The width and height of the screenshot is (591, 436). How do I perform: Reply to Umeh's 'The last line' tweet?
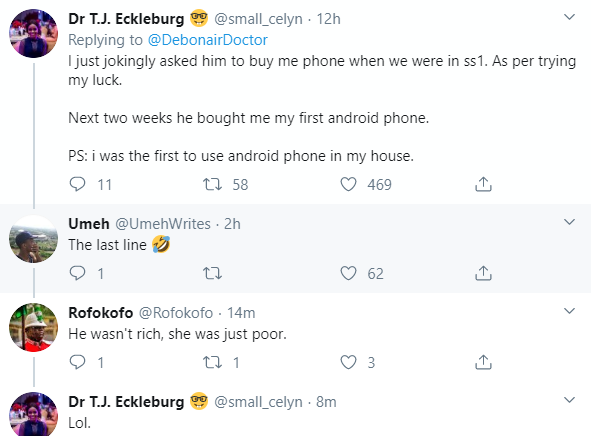click(78, 273)
